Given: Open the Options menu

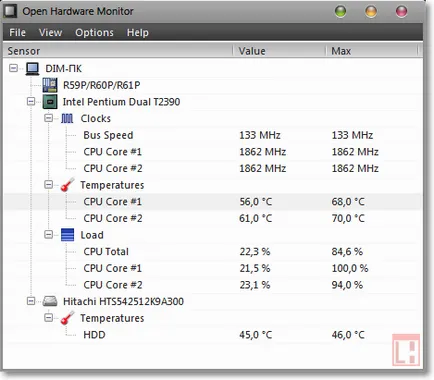Looking at the screenshot, I should click(x=94, y=33).
